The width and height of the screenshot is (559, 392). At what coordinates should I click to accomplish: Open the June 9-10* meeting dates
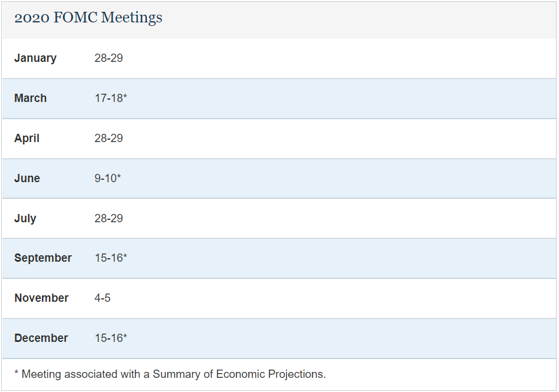(x=108, y=178)
